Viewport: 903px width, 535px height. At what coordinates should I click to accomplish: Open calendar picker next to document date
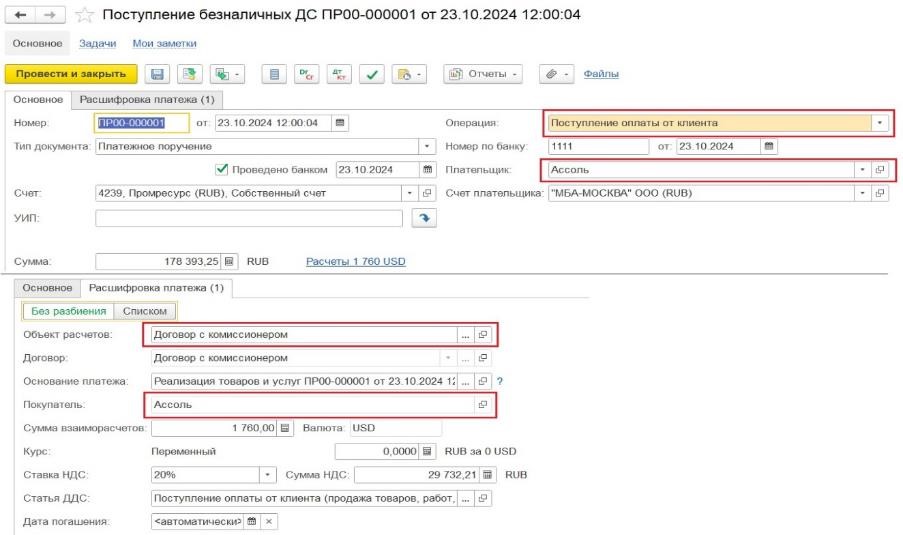pos(340,123)
